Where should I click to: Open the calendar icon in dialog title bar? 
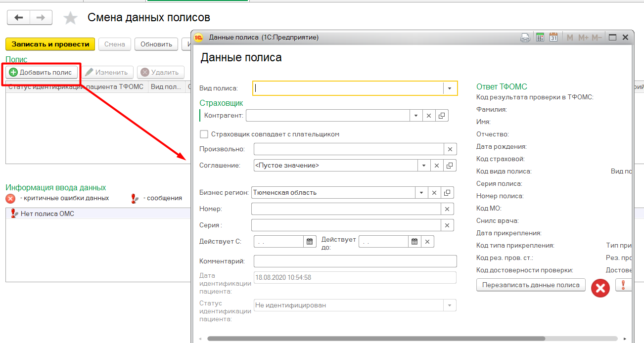tap(553, 38)
